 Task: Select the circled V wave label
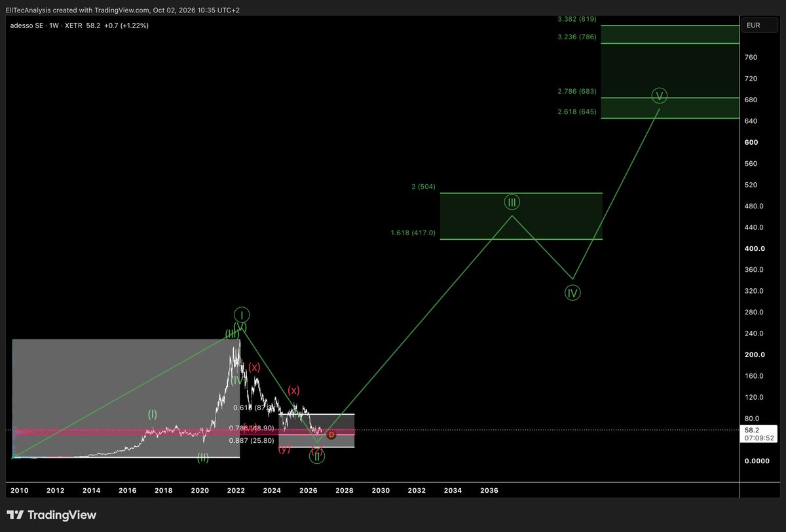tap(660, 96)
